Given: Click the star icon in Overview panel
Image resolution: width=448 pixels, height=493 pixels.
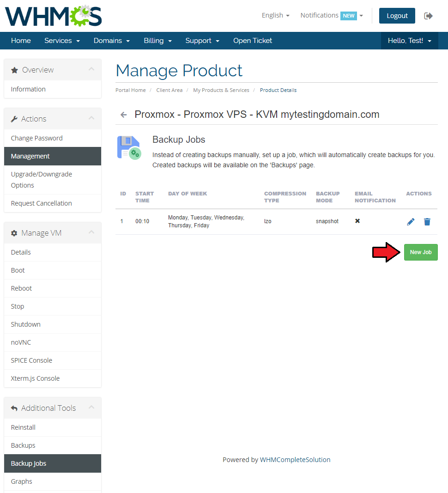Looking at the screenshot, I should coord(14,70).
